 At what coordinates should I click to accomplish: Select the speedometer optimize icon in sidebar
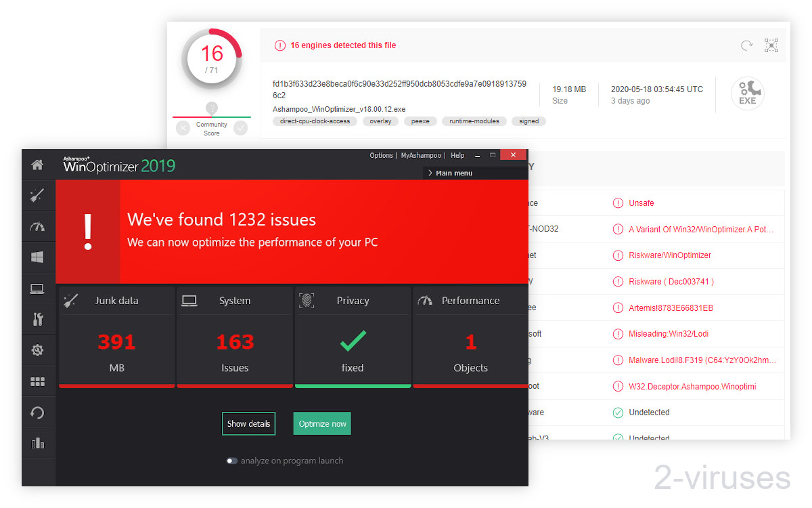coord(38,227)
